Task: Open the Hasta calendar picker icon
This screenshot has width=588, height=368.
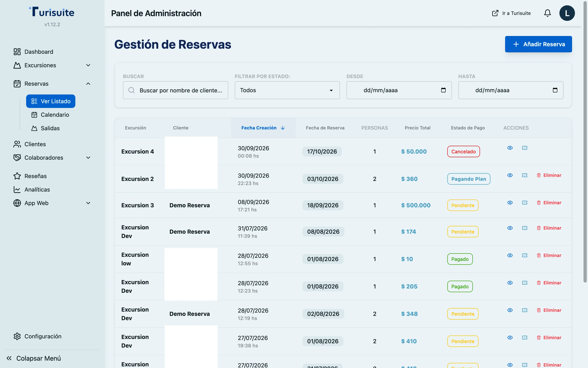Action: (x=555, y=90)
